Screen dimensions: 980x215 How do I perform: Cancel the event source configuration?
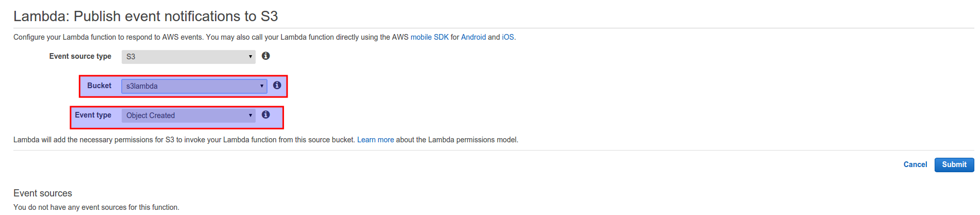click(x=915, y=164)
